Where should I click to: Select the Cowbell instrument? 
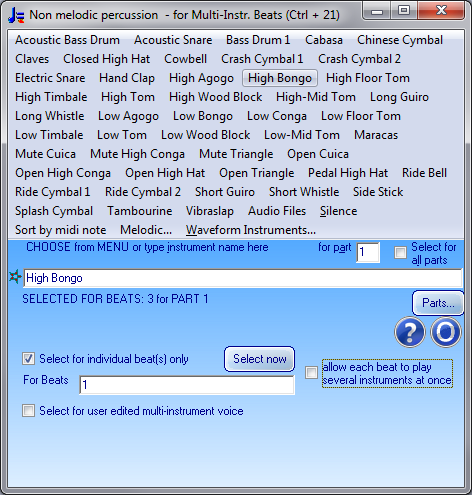pyautogui.click(x=186, y=59)
